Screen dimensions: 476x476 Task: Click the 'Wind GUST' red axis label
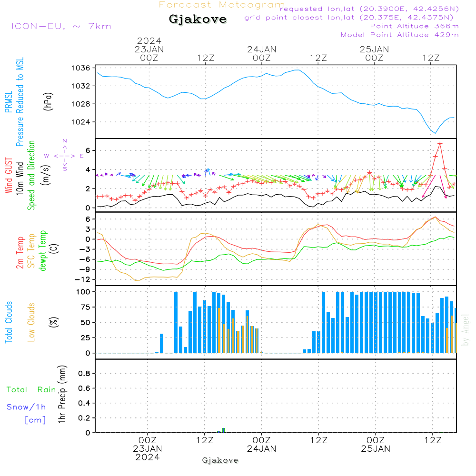(9, 176)
